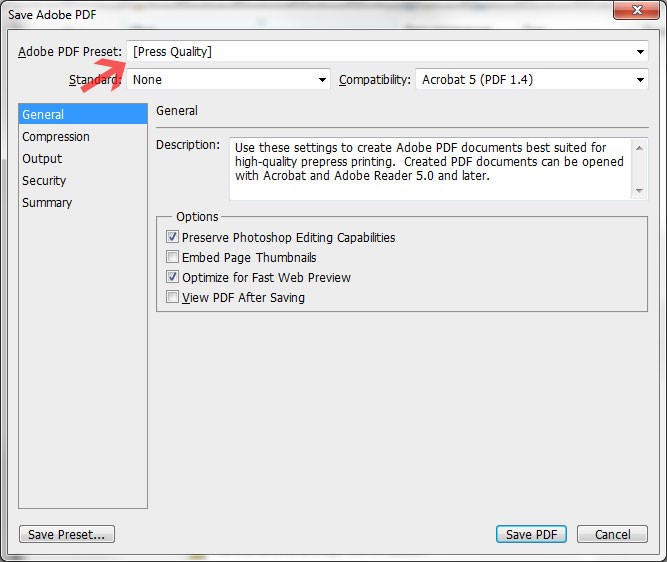Go to the Security section
Screen dimensions: 667x562
pos(44,180)
